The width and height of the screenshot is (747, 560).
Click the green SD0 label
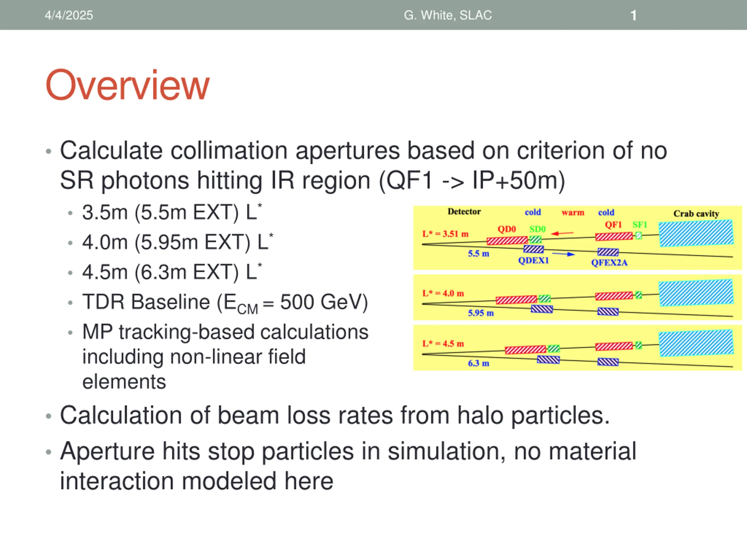tap(537, 229)
